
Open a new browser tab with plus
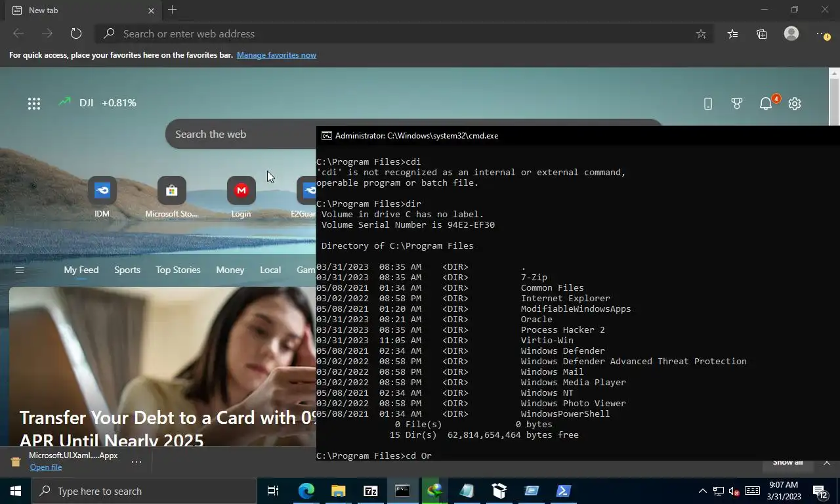click(x=172, y=10)
